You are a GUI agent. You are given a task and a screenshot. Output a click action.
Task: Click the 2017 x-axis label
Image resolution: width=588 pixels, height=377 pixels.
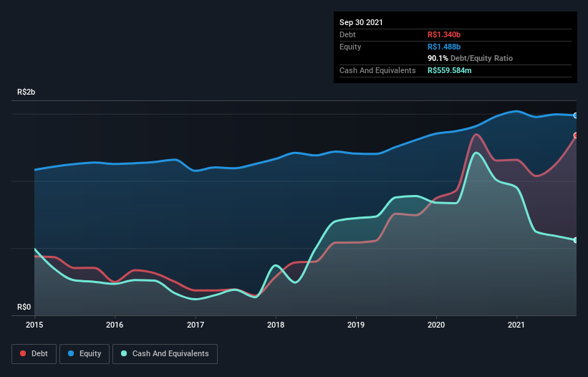pos(196,325)
